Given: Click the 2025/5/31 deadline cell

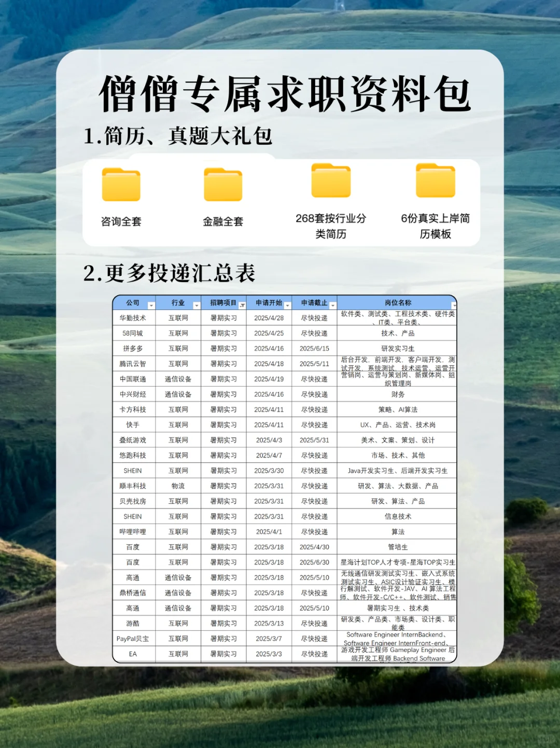Looking at the screenshot, I should coord(314,440).
